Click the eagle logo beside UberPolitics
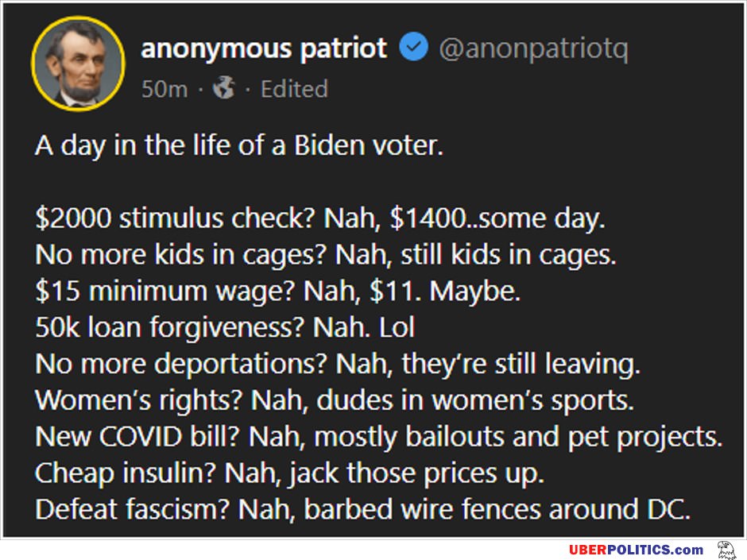 726,550
